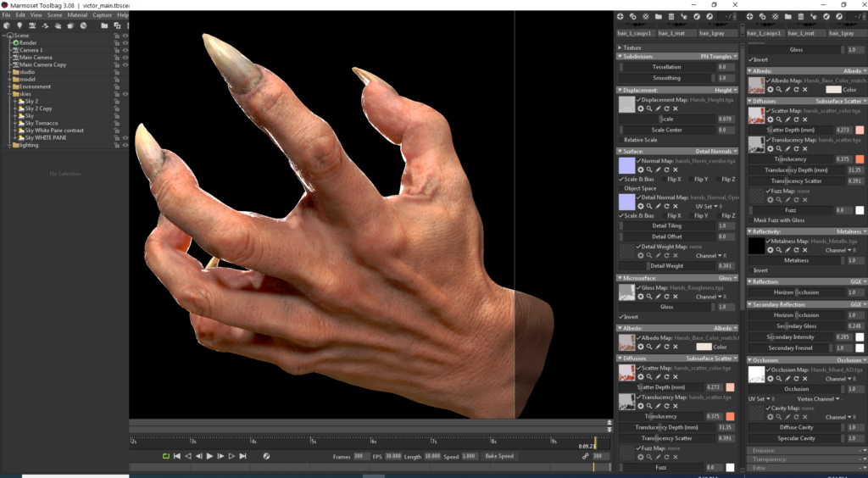868x478 pixels.
Task: Expand the studio folder in scene tree
Action: point(9,72)
